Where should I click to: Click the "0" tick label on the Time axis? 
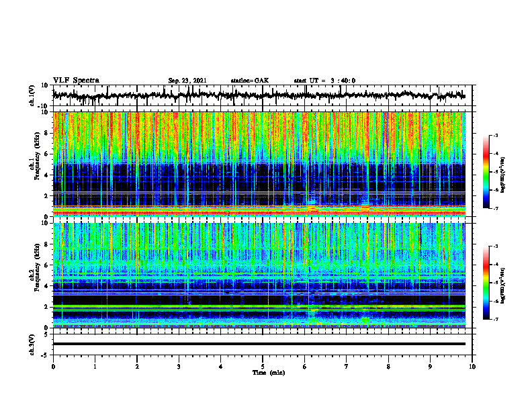coord(53,367)
